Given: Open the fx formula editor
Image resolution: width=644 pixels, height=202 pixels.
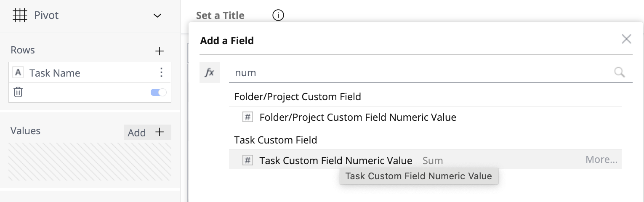Looking at the screenshot, I should pos(210,73).
